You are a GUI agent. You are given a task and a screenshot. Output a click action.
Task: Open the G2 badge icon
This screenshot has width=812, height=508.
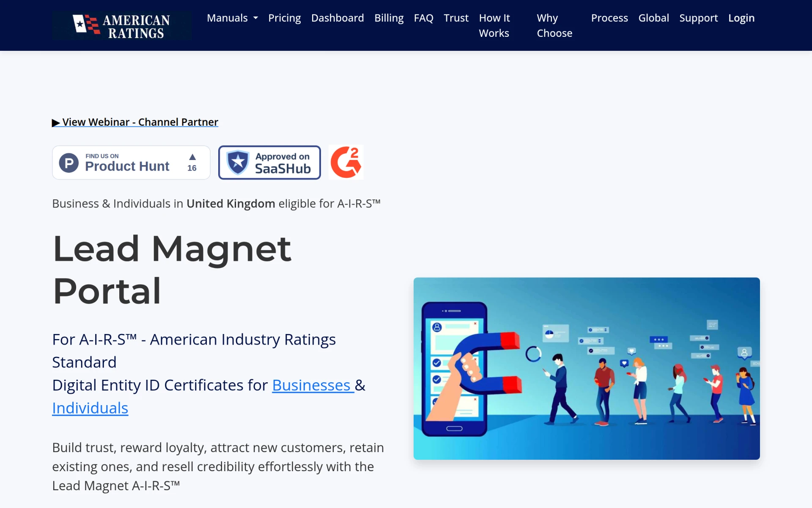click(346, 163)
